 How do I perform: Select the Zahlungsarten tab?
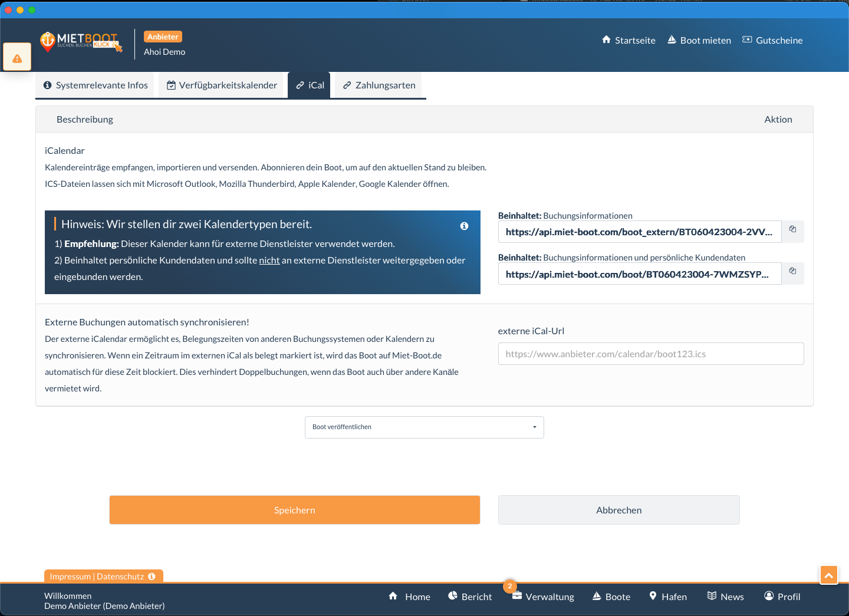click(379, 85)
